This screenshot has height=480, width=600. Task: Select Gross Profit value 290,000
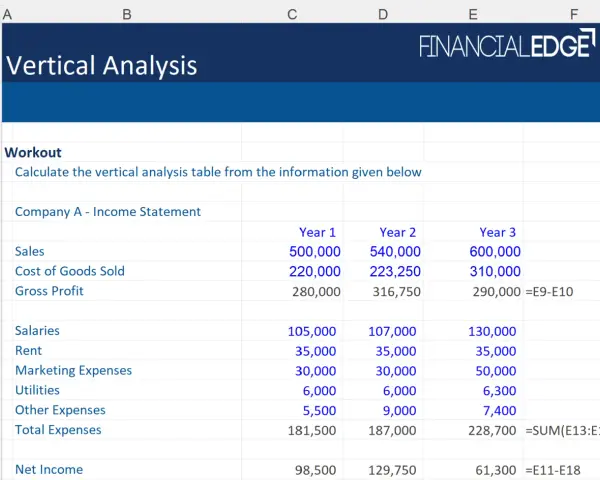point(496,292)
